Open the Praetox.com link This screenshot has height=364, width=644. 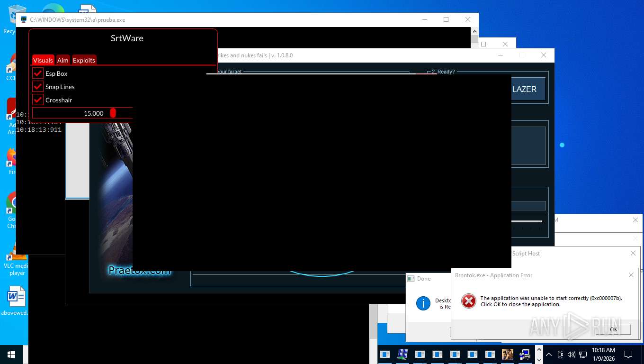pos(139,271)
